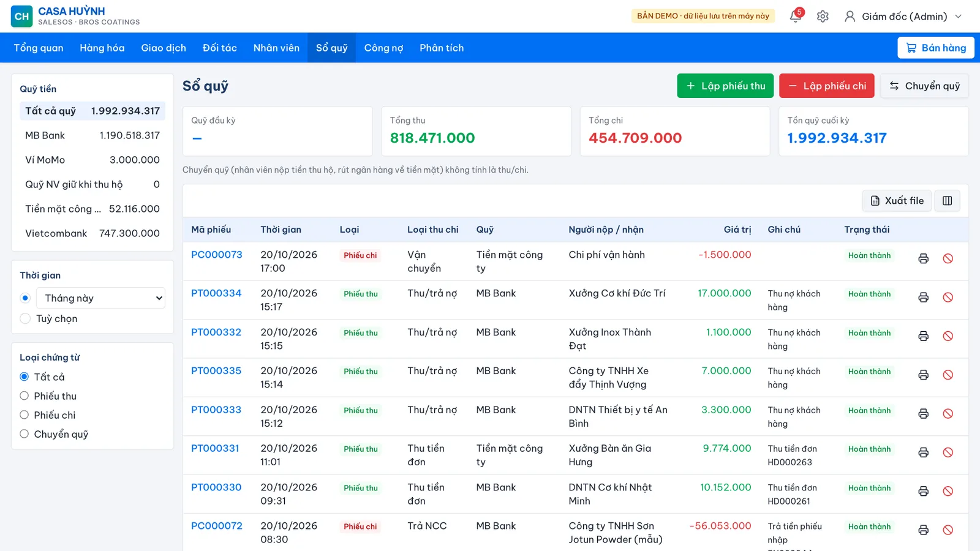Viewport: 980px width, 551px height.
Task: Select MB Bank fund in sidebar
Action: pos(92,135)
